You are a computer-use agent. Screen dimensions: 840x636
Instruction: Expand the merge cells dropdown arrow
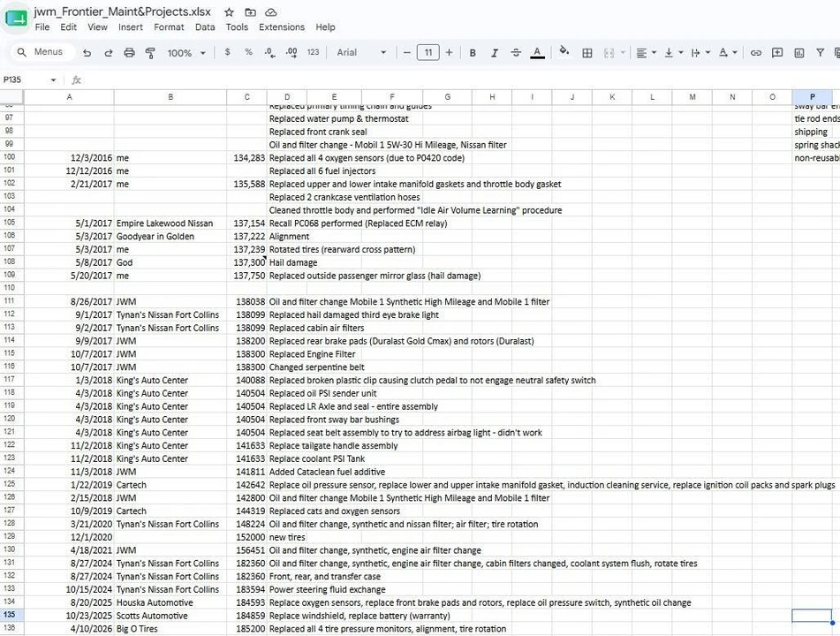coord(623,52)
